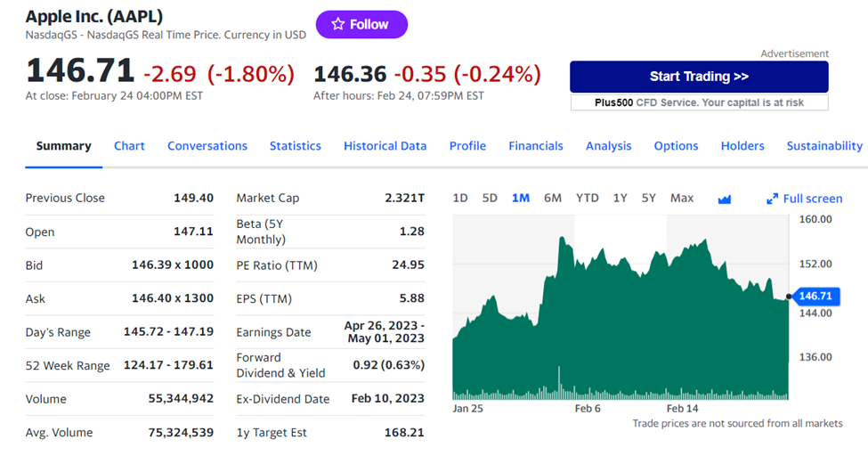View the Profile tab
868x464 pixels.
(x=467, y=146)
